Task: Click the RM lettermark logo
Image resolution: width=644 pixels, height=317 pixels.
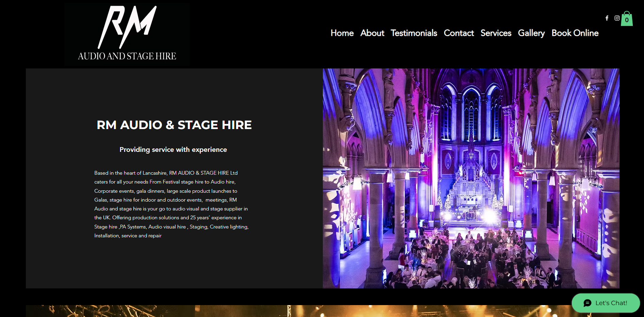Action: point(127,27)
